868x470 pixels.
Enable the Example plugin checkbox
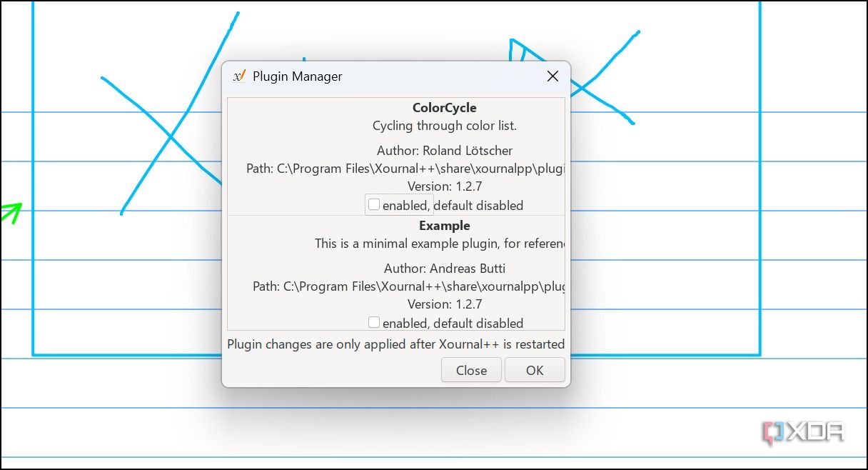click(374, 322)
